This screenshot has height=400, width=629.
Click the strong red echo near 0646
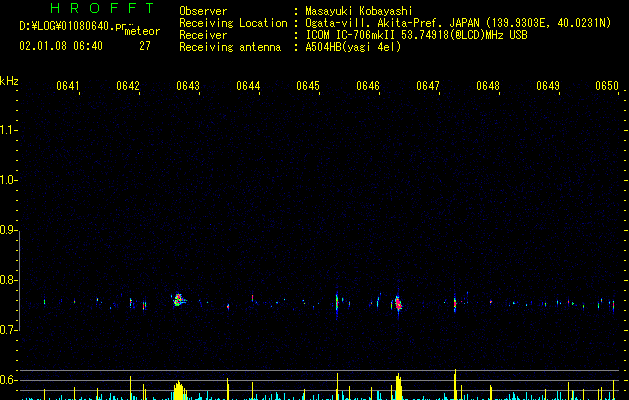398,304
